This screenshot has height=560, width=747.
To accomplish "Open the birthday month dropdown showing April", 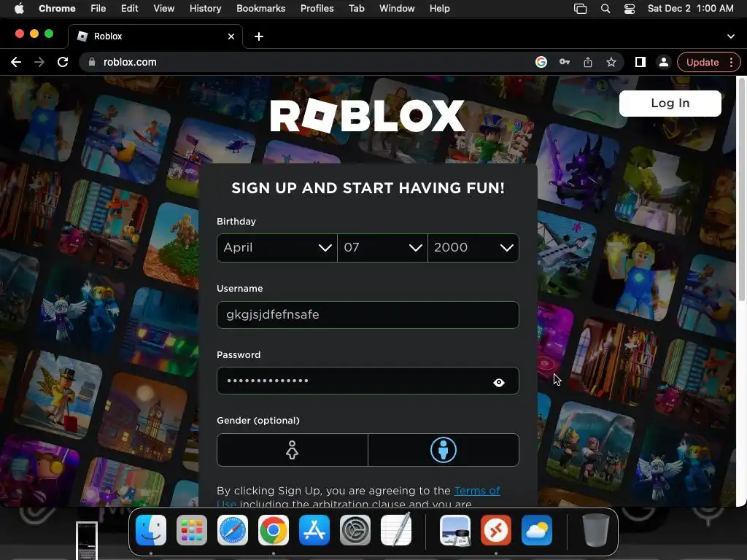I will [276, 248].
